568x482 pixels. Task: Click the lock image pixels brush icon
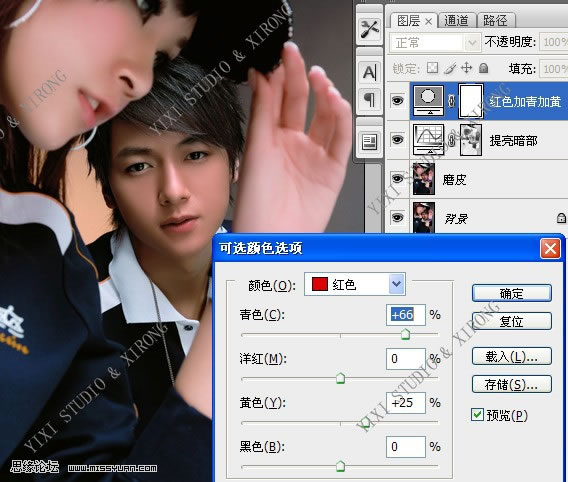point(450,68)
